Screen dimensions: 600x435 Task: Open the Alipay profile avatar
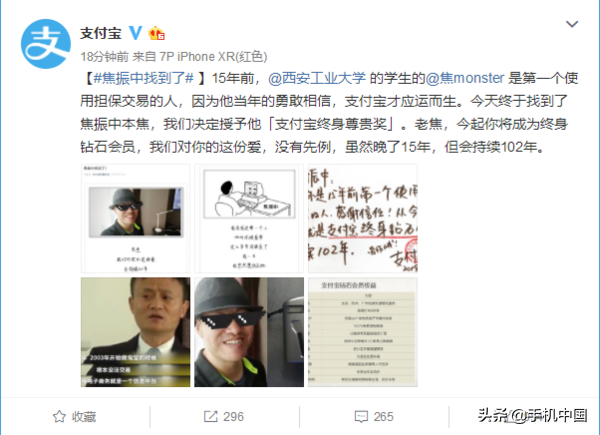(46, 44)
